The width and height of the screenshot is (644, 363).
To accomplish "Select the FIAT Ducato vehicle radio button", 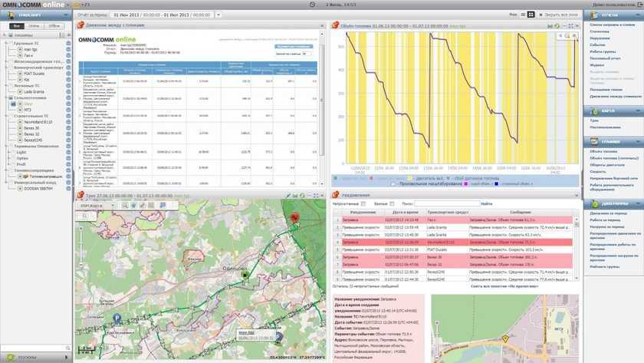I will (18, 73).
